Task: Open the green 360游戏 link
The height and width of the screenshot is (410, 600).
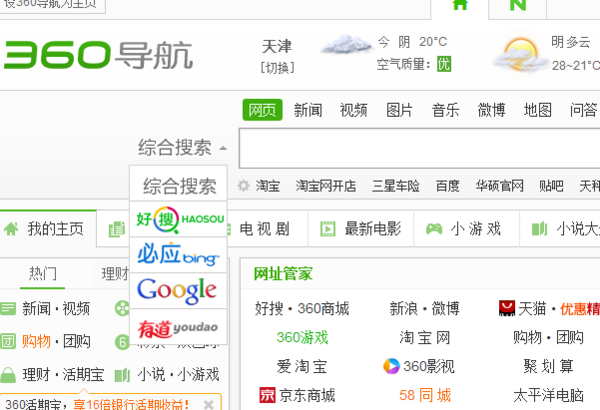Action: [302, 337]
